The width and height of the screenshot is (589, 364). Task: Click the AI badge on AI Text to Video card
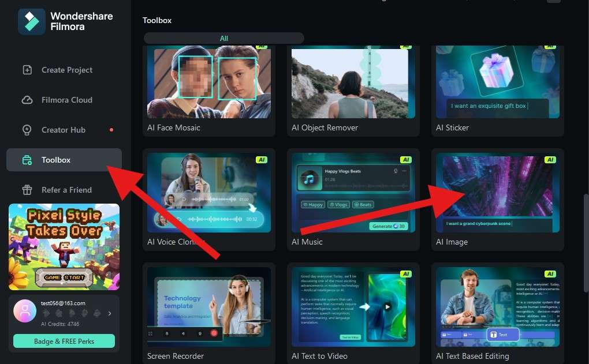[x=406, y=273]
